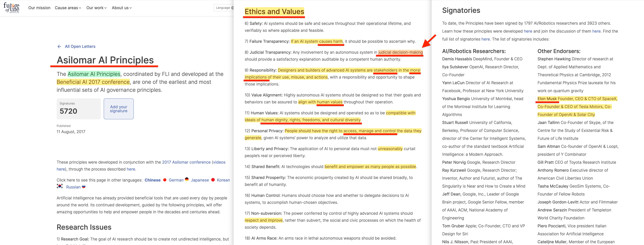The width and height of the screenshot is (644, 245).
Task: Click the 5720 signatures count
Action: (68, 111)
